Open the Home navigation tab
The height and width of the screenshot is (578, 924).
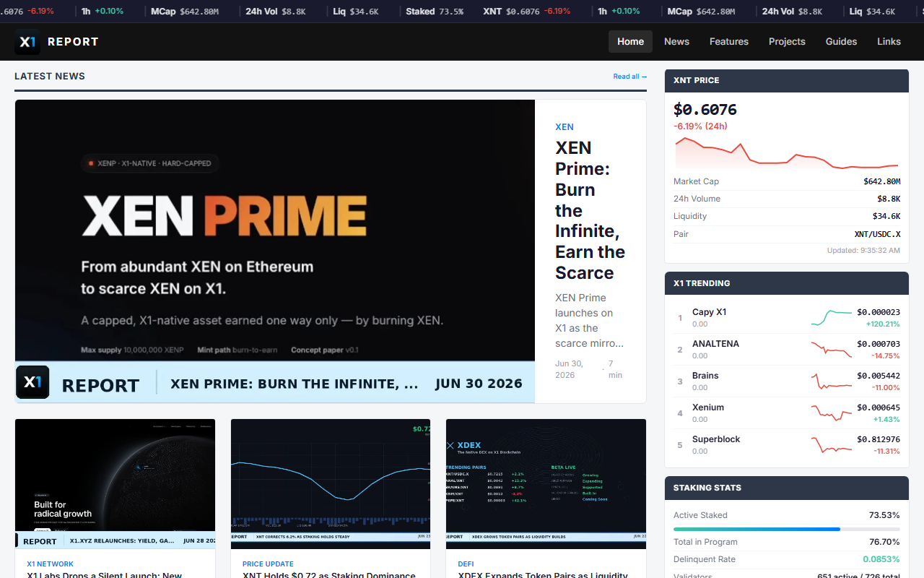[x=630, y=41]
